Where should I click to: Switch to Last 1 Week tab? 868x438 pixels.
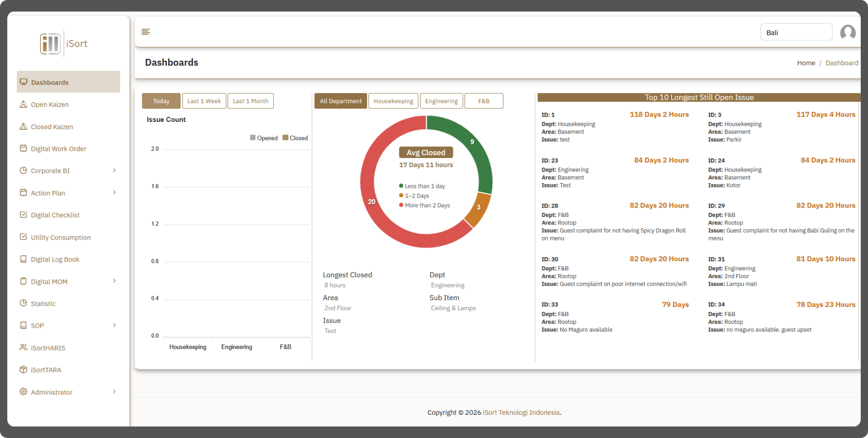(x=204, y=101)
